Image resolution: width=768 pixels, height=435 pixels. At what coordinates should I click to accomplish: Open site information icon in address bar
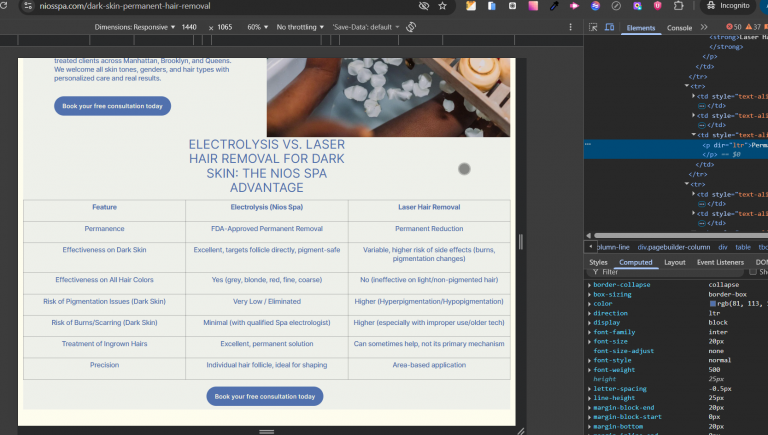[28, 6]
